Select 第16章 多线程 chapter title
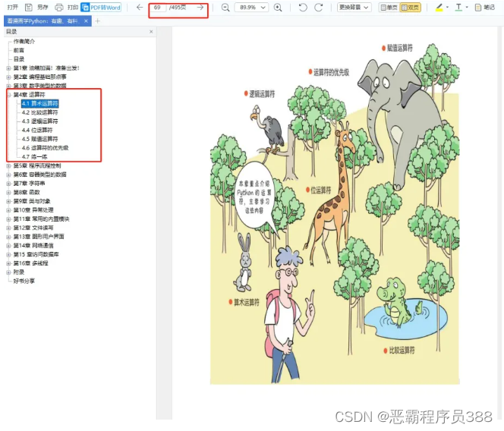The height and width of the screenshot is (431, 504). click(x=30, y=263)
